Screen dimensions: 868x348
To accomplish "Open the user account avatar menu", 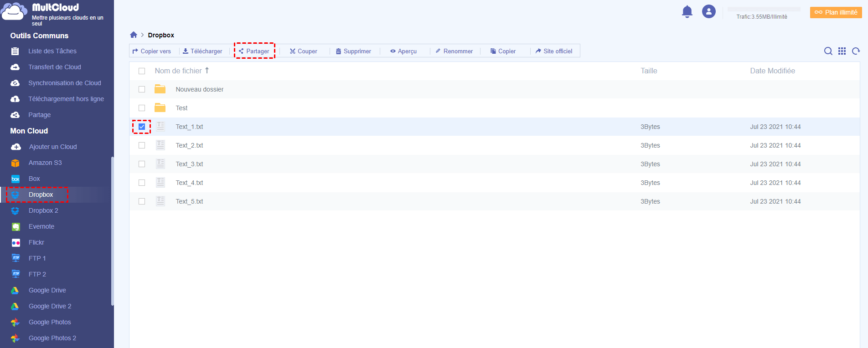I will 709,11.
